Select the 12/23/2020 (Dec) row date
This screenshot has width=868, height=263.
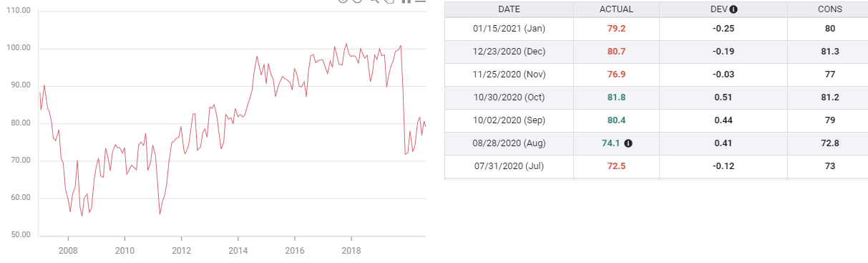tap(509, 52)
